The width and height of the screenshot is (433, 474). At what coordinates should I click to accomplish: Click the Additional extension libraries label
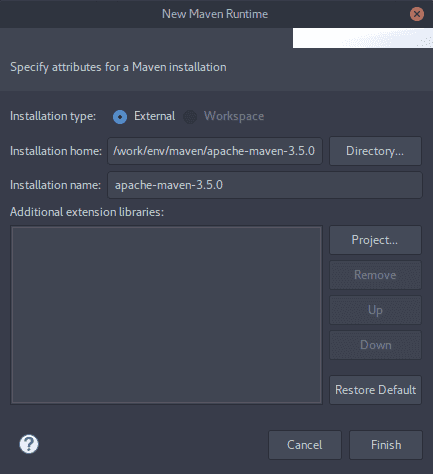pyautogui.click(x=87, y=212)
